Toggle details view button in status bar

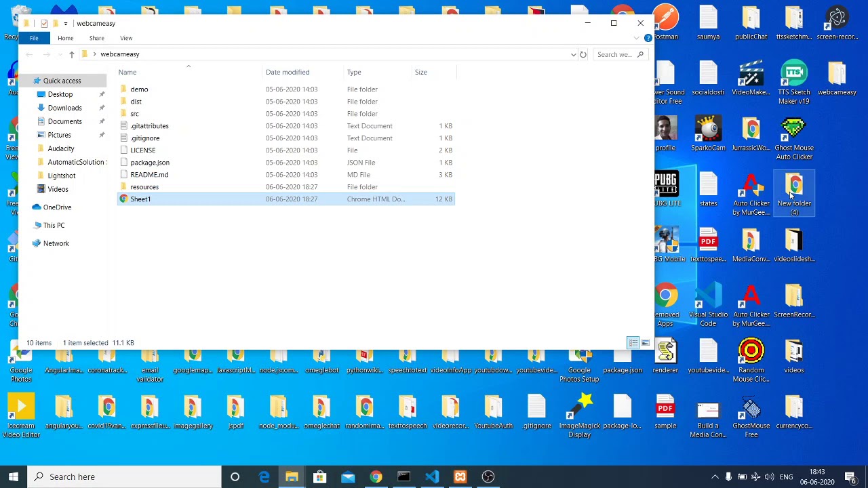coord(633,343)
